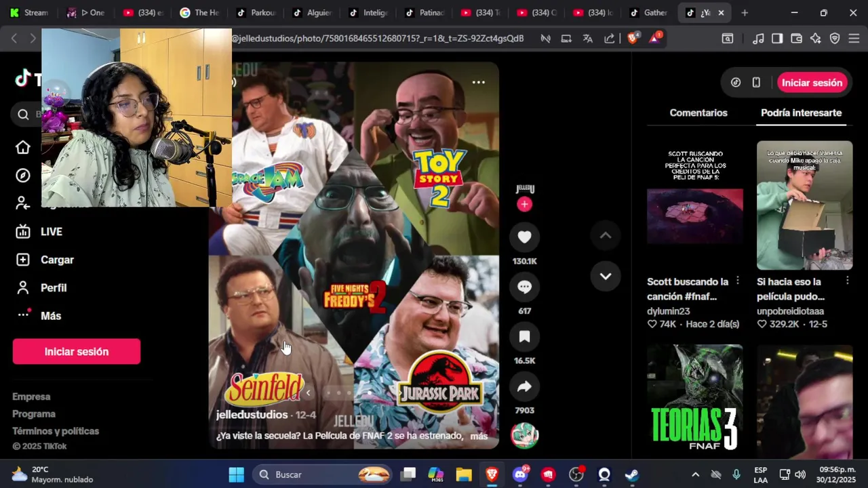
Task: Open the Teorias 3 FNAF video thumbnail
Action: [694, 401]
